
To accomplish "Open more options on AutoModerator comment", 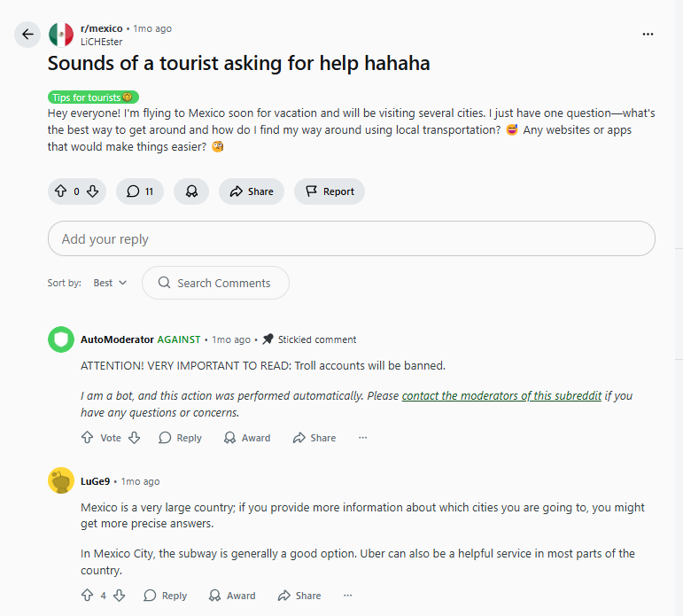I will click(x=362, y=438).
